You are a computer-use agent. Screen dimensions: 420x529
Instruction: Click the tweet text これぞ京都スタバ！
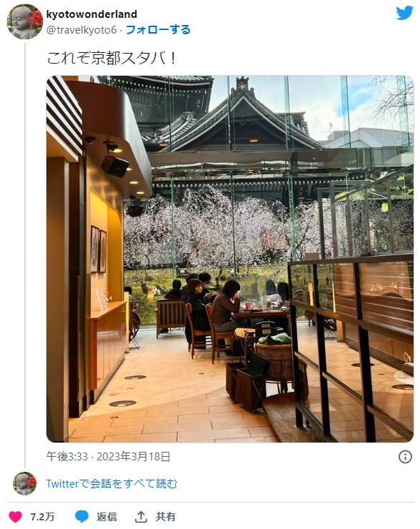click(x=111, y=58)
